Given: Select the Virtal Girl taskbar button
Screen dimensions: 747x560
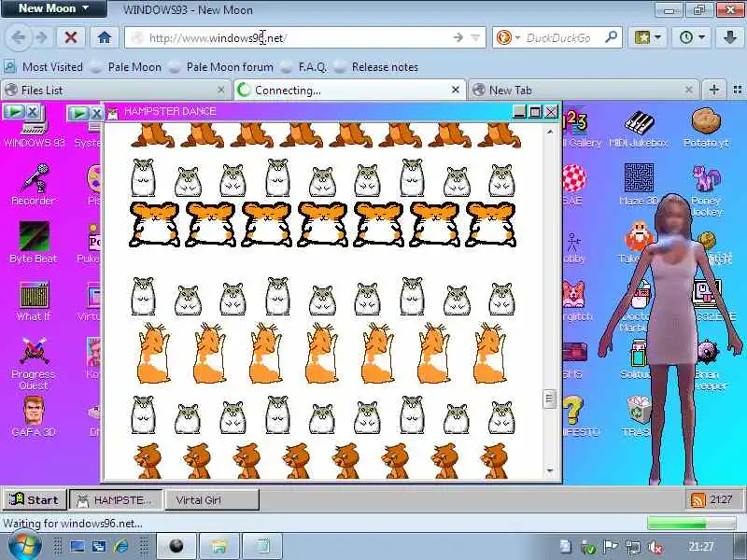Looking at the screenshot, I should pyautogui.click(x=212, y=499).
